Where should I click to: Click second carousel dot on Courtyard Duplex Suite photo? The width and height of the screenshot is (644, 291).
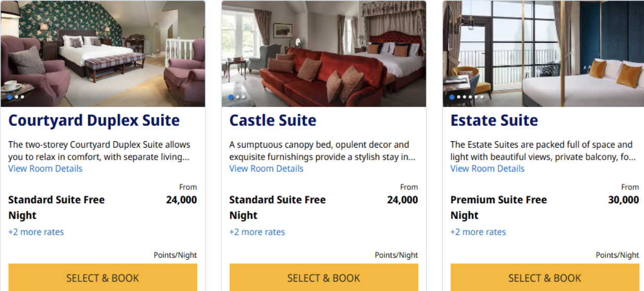[17, 97]
